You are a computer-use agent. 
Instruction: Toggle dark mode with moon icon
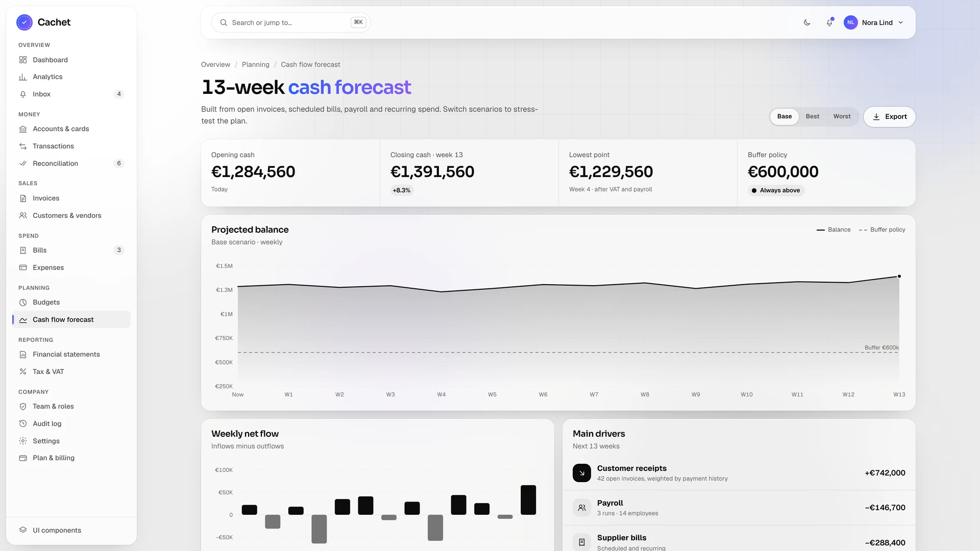(x=807, y=22)
